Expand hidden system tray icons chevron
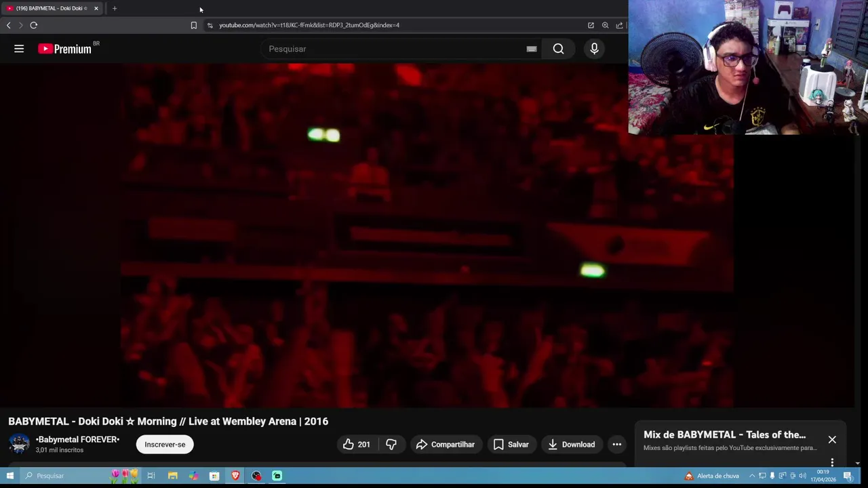 [x=751, y=476]
